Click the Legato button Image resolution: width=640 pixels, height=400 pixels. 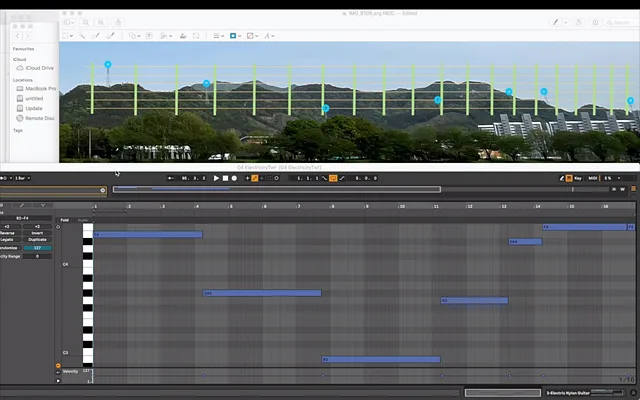8,240
